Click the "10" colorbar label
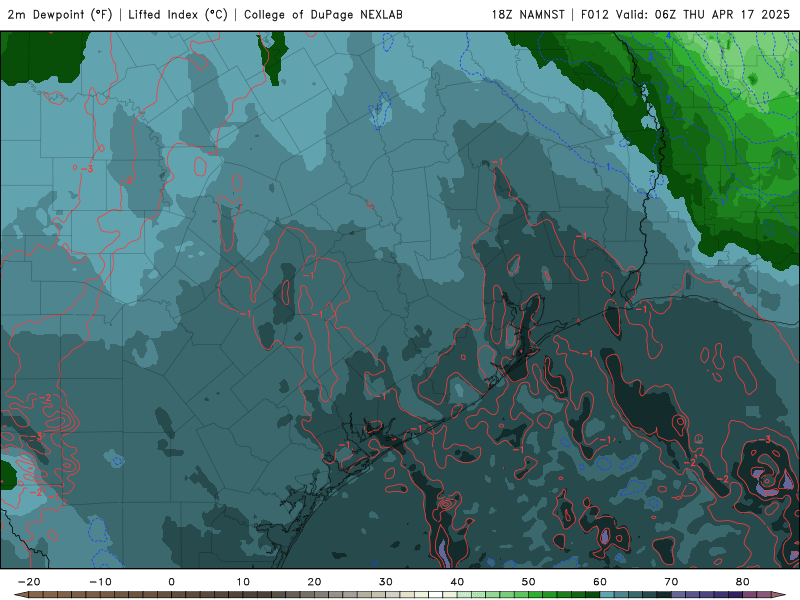800x600 pixels. pyautogui.click(x=243, y=582)
